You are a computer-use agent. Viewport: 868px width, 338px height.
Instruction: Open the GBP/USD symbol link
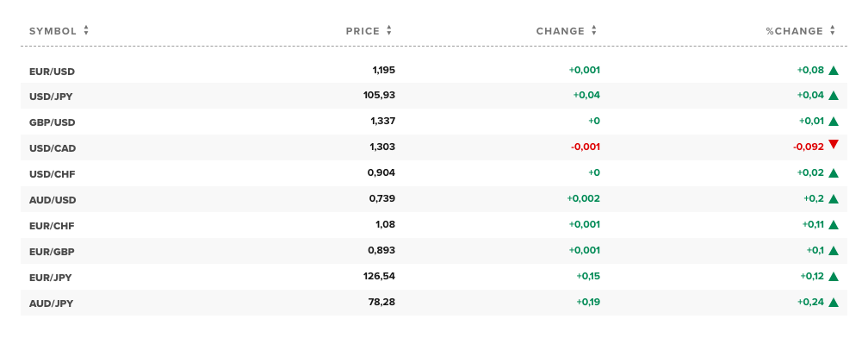tap(52, 122)
